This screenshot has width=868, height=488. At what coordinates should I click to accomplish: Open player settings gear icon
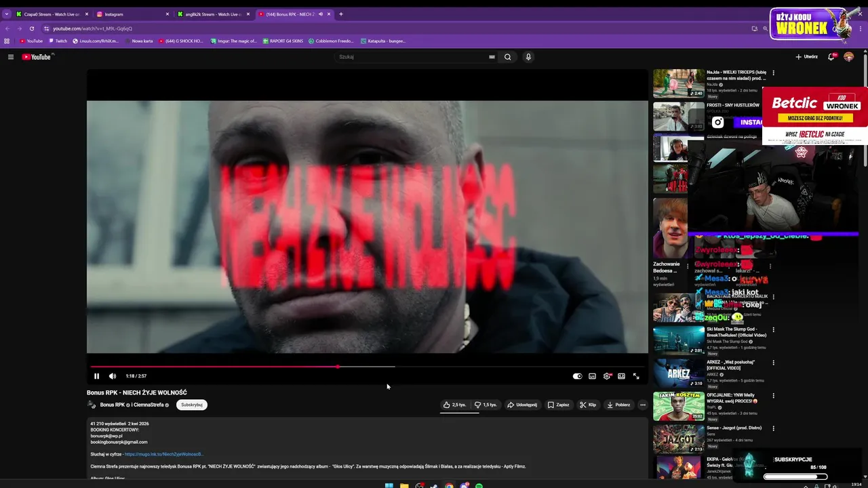[x=607, y=376]
